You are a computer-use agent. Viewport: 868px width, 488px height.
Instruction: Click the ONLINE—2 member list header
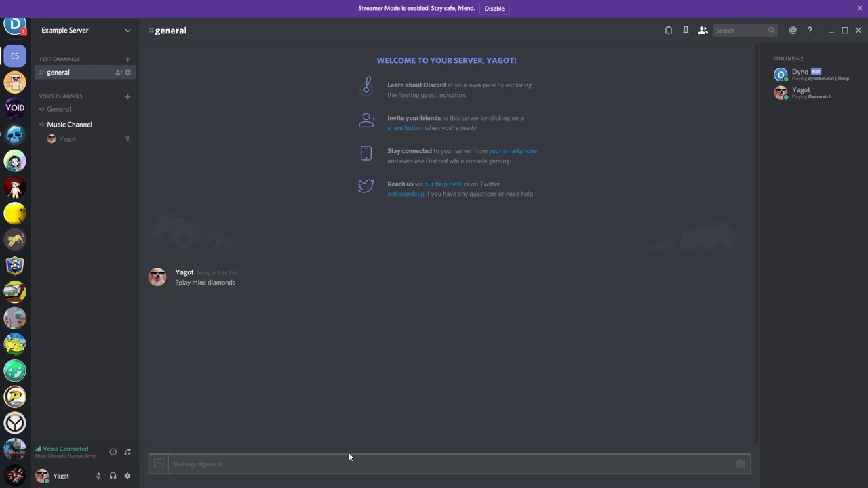(789, 59)
